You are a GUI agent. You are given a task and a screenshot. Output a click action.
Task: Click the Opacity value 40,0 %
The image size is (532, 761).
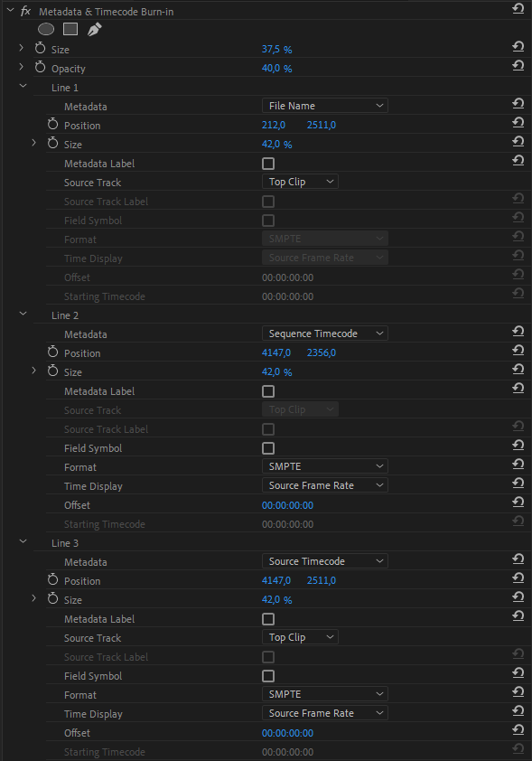point(277,69)
